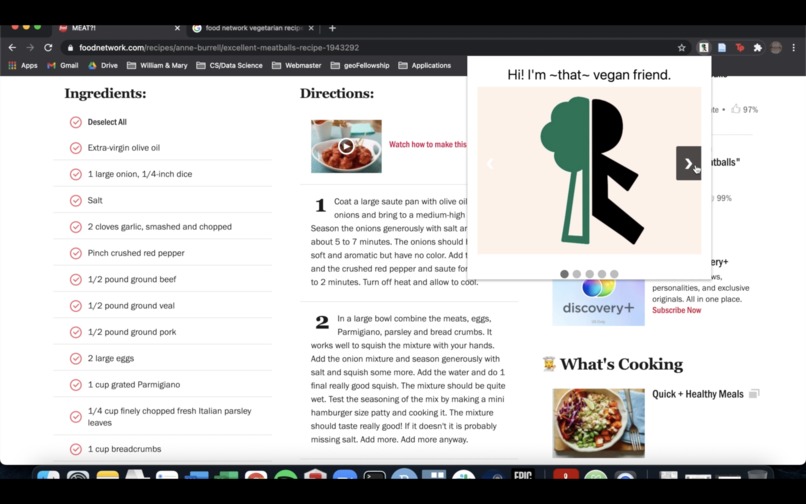Uncheck the 2 large eggs ingredient
Image resolution: width=806 pixels, height=504 pixels.
76,358
